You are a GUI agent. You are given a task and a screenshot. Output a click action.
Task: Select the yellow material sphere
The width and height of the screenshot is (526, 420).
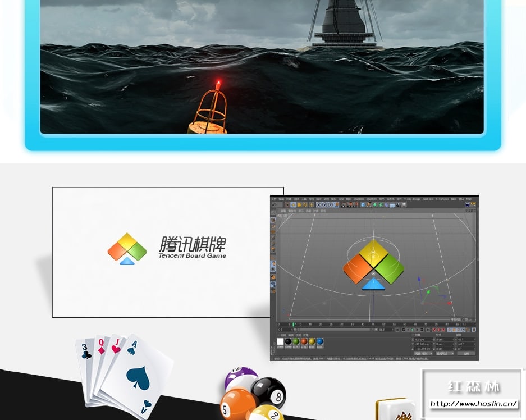312,341
